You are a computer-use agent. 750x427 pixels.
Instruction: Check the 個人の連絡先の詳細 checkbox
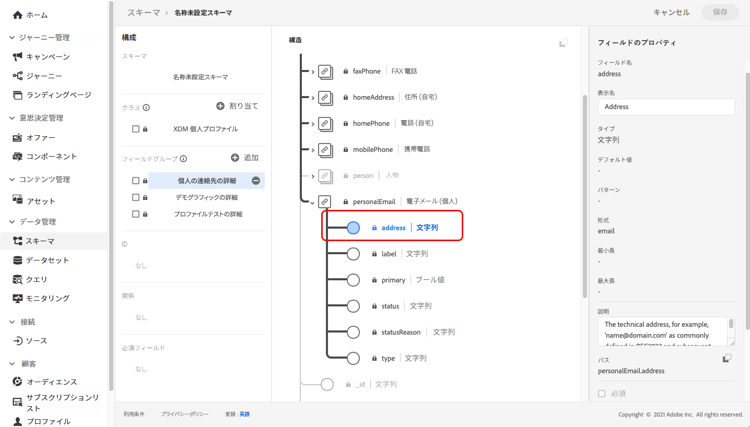pyautogui.click(x=136, y=181)
